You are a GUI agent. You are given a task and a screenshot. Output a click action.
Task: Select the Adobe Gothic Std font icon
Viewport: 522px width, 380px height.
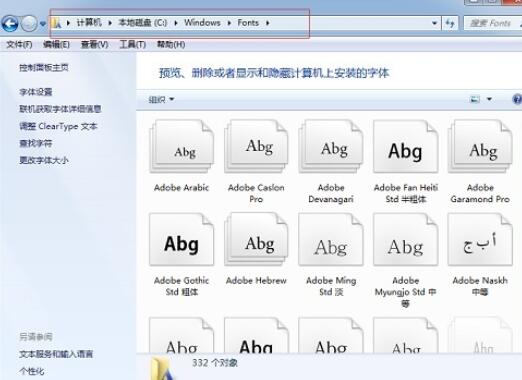tap(182, 240)
